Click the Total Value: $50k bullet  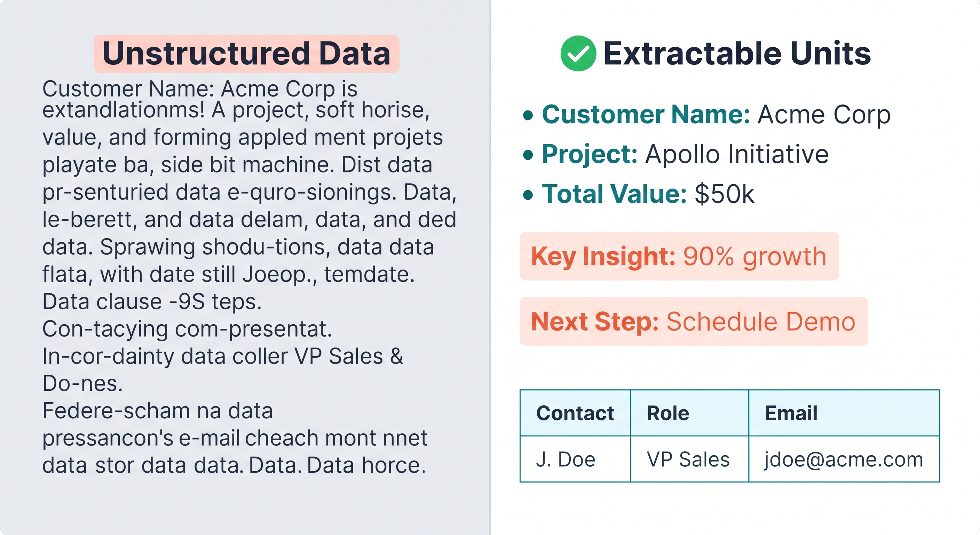638,194
